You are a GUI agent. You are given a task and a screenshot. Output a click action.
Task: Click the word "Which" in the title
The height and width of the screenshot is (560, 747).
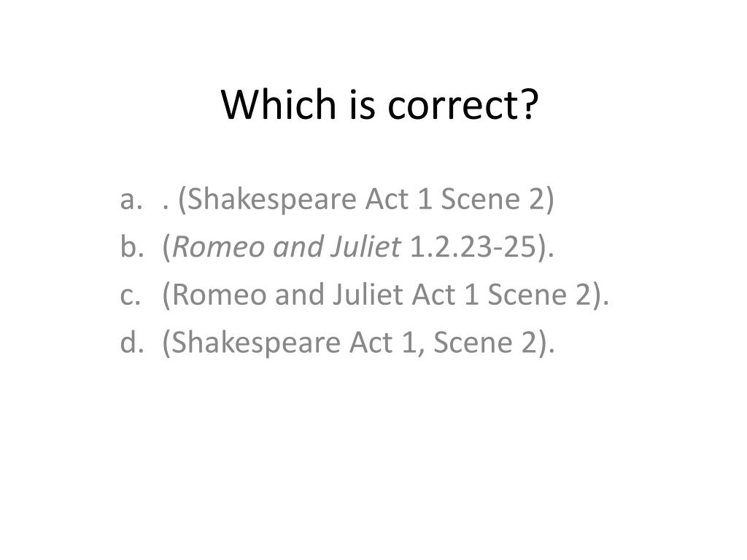(x=279, y=104)
